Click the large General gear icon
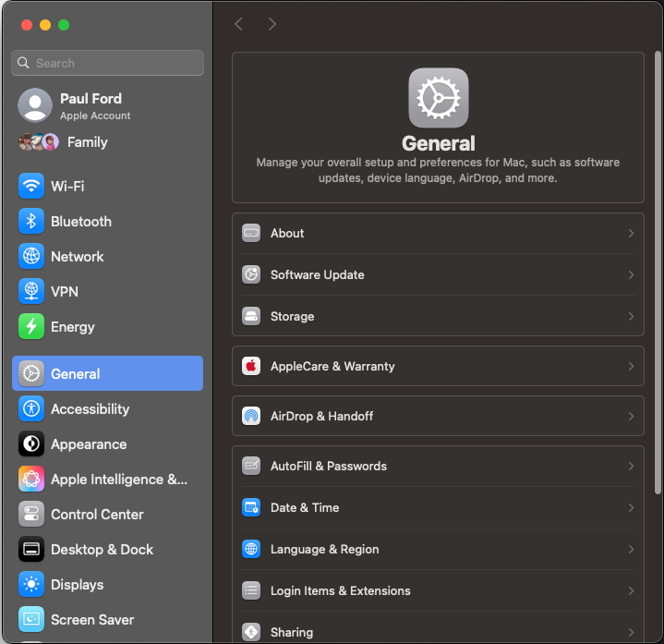 coord(439,98)
